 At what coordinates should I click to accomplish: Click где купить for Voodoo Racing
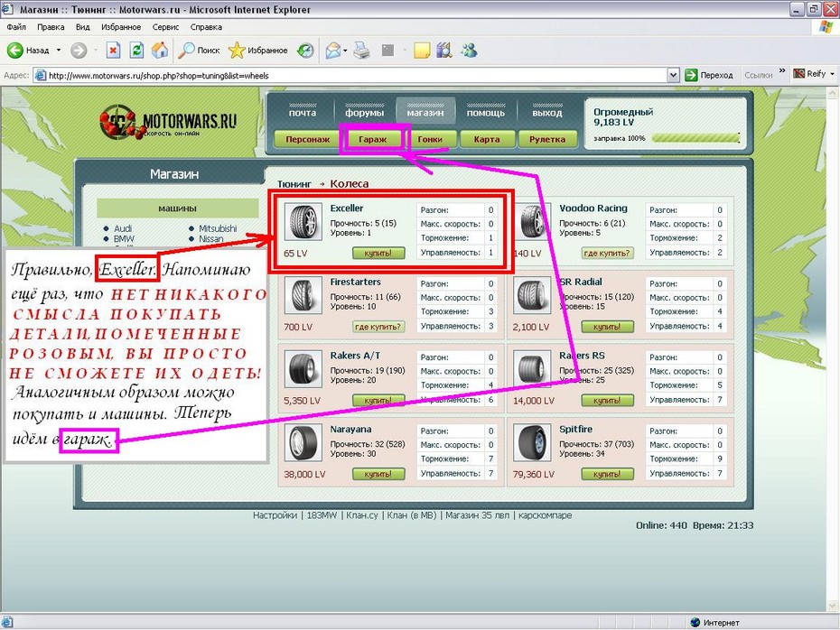tap(607, 253)
